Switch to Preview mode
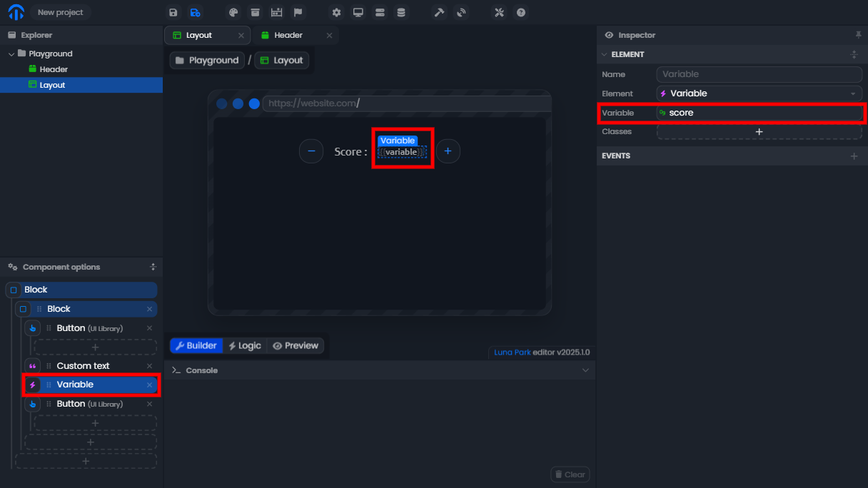Image resolution: width=868 pixels, height=488 pixels. 296,345
